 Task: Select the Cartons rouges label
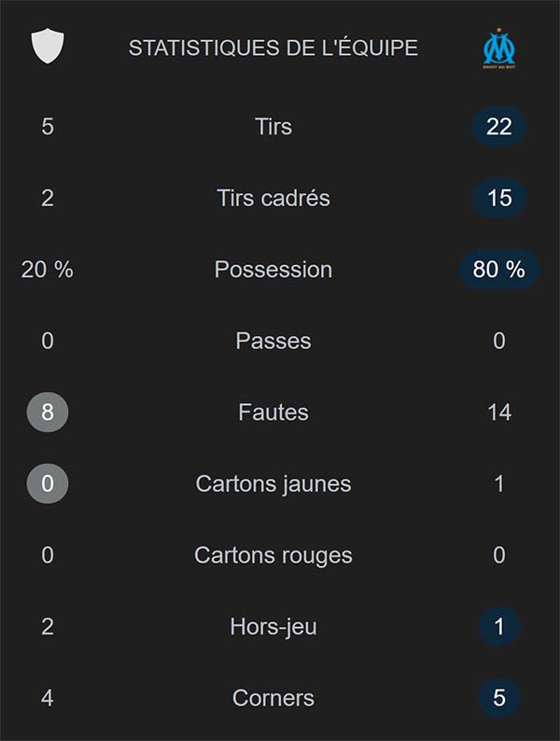(x=273, y=555)
